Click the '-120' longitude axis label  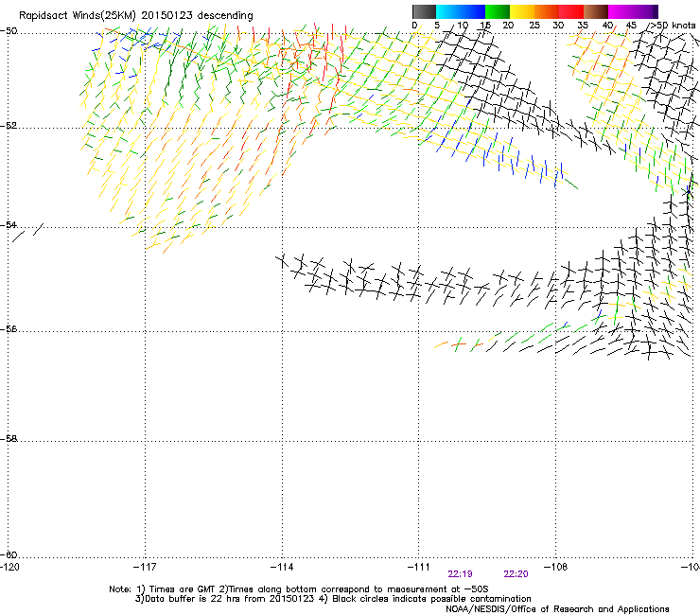click(x=9, y=567)
